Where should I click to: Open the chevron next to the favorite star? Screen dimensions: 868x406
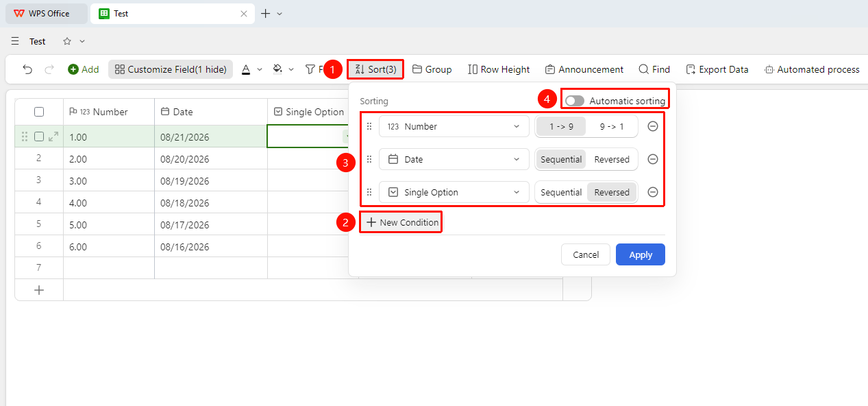[x=82, y=41]
